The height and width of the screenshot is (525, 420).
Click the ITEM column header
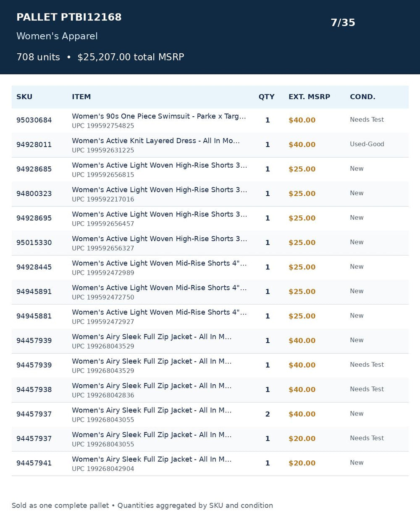(81, 97)
